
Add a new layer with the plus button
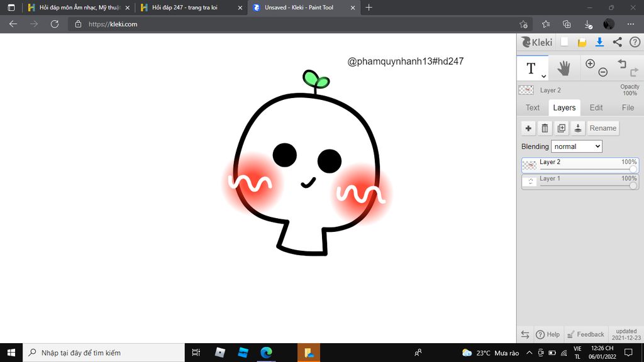pos(528,128)
